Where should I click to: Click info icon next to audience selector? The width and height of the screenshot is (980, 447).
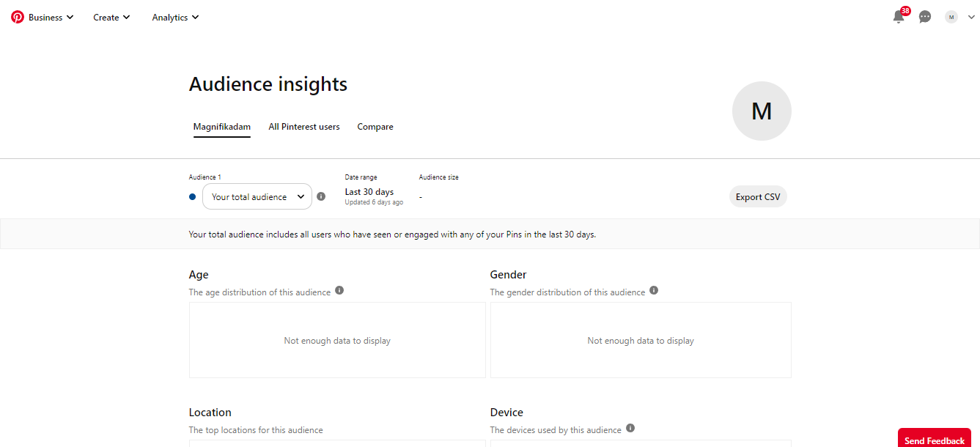coord(321,196)
